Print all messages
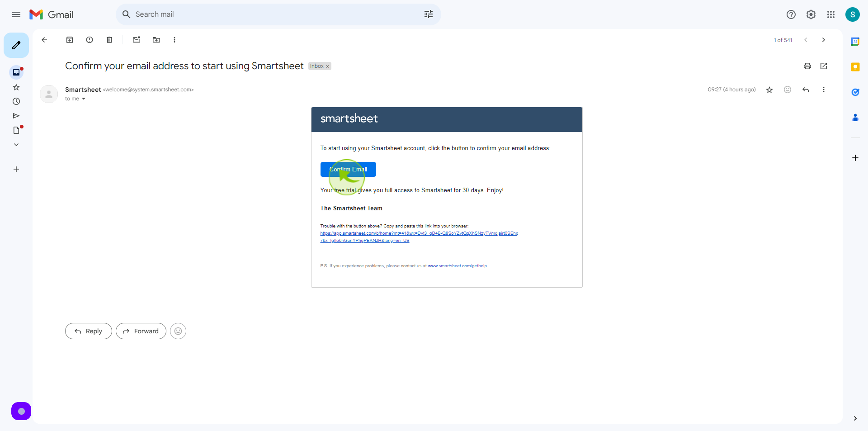This screenshot has width=868, height=431. (807, 66)
